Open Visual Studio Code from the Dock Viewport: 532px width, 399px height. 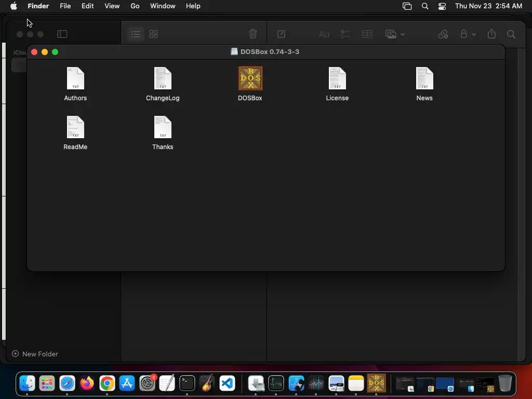tap(227, 383)
